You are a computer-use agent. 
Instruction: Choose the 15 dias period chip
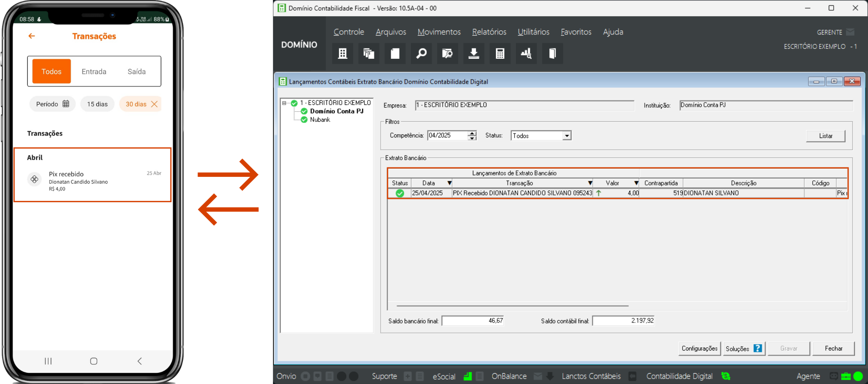coord(97,104)
